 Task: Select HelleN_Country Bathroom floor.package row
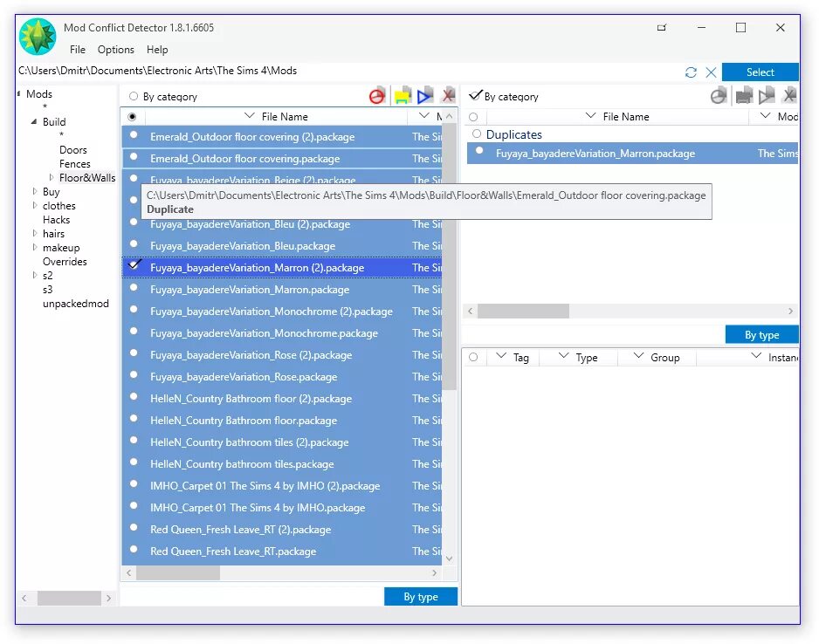pos(282,420)
